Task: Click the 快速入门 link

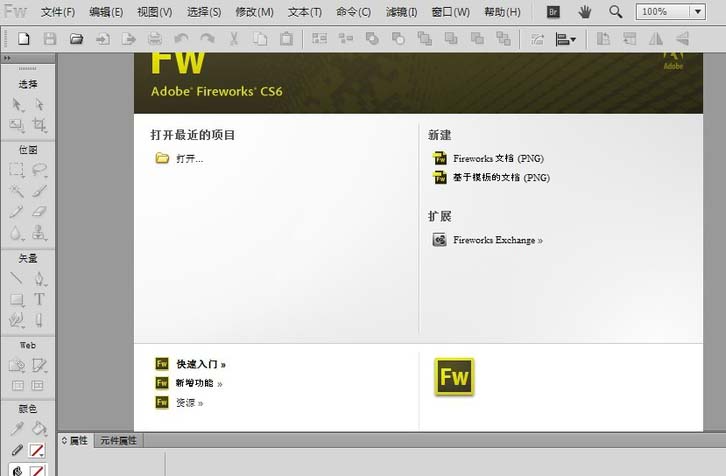Action: pos(201,364)
